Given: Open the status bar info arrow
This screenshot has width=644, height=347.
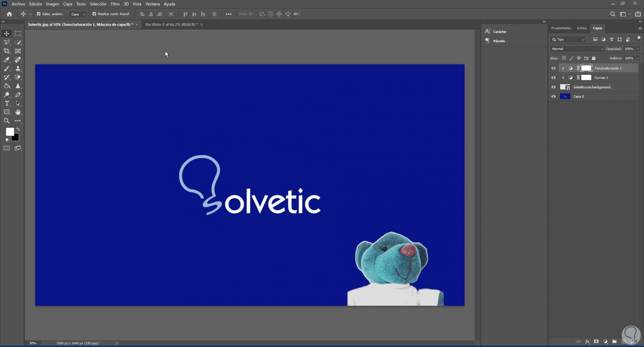Looking at the screenshot, I should click(x=117, y=343).
